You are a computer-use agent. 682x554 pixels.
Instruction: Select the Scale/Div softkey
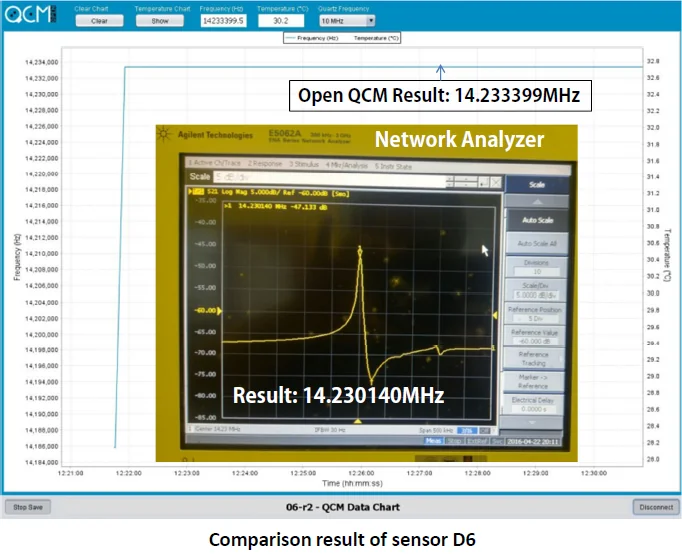[x=536, y=290]
